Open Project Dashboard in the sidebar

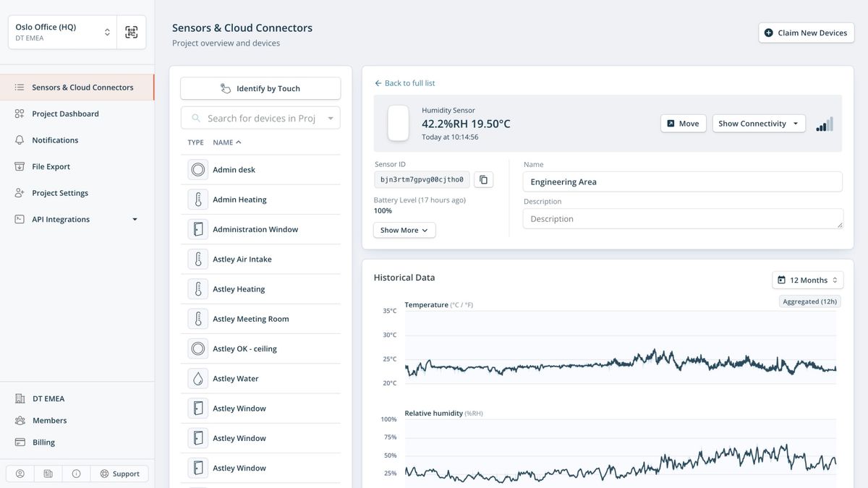coord(65,114)
